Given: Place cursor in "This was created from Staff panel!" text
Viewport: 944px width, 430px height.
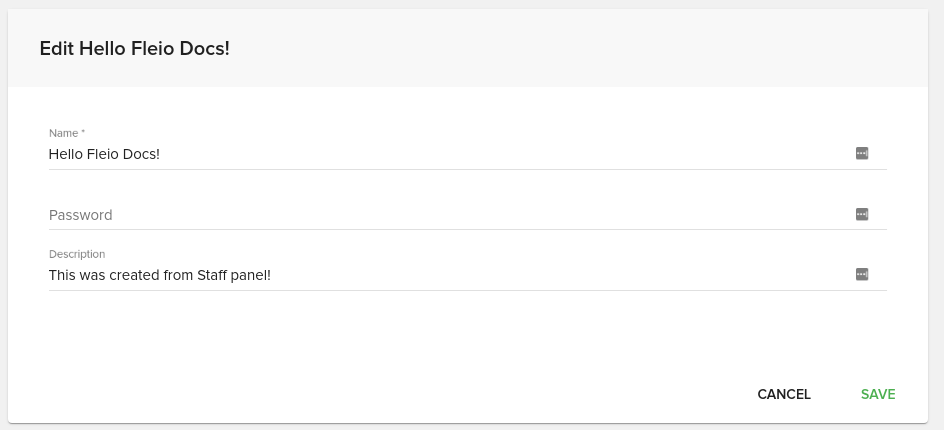Looking at the screenshot, I should pyautogui.click(x=160, y=275).
